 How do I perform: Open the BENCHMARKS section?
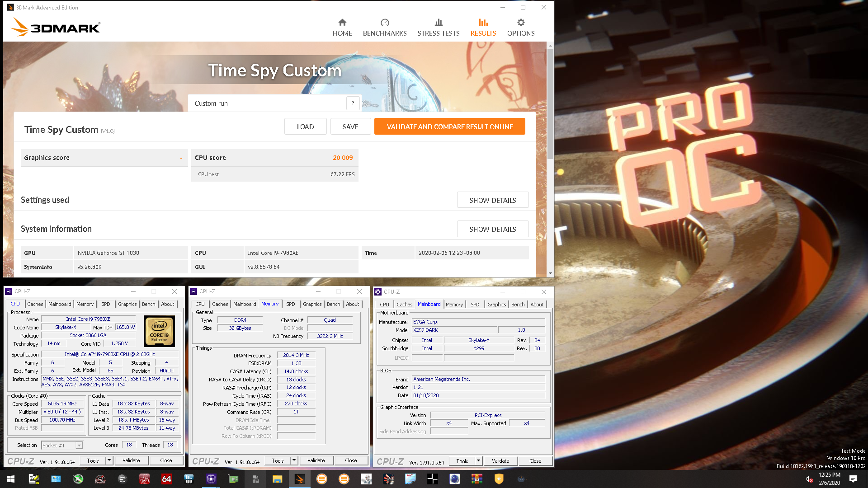pyautogui.click(x=385, y=28)
